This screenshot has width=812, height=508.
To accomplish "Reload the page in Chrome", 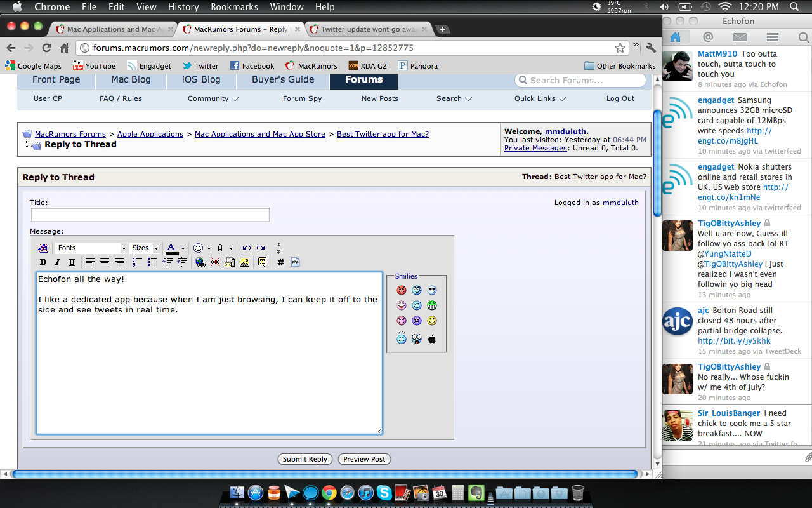I will point(46,48).
